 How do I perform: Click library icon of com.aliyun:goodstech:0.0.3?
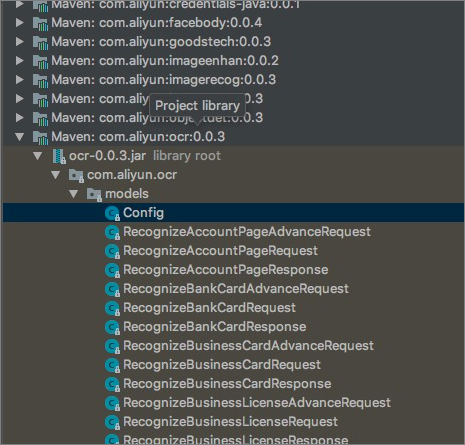click(40, 42)
